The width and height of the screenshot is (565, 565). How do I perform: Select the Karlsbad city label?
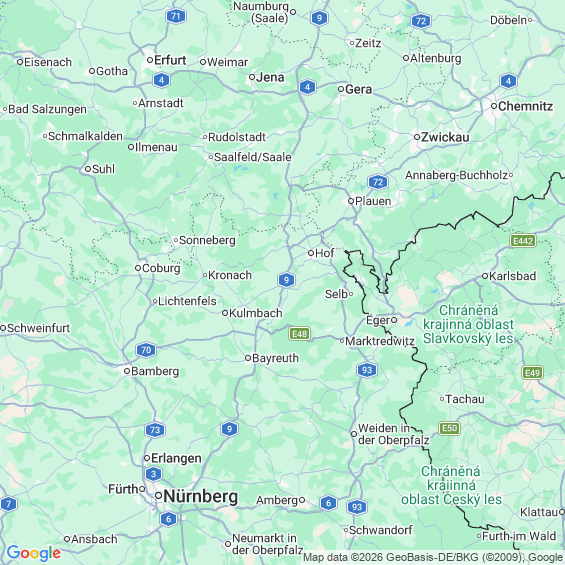click(x=512, y=276)
